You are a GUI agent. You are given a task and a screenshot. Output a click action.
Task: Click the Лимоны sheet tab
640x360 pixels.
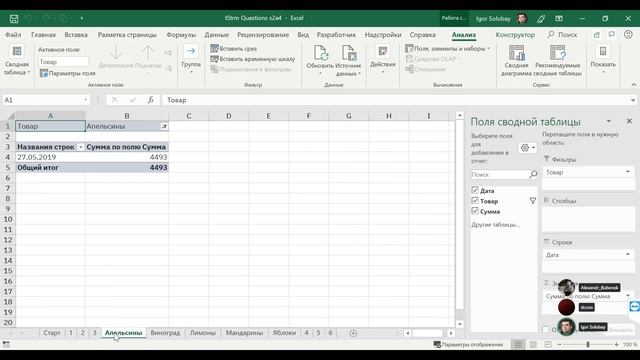point(202,333)
